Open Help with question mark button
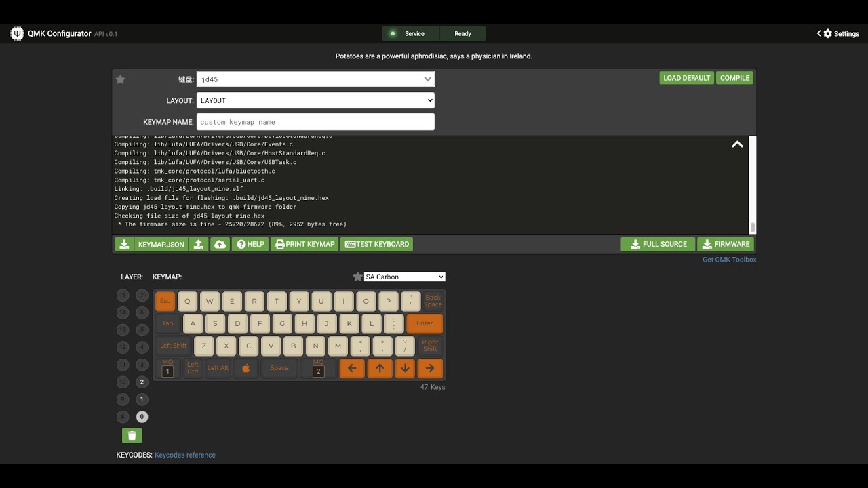Image resolution: width=868 pixels, height=488 pixels. pyautogui.click(x=250, y=244)
